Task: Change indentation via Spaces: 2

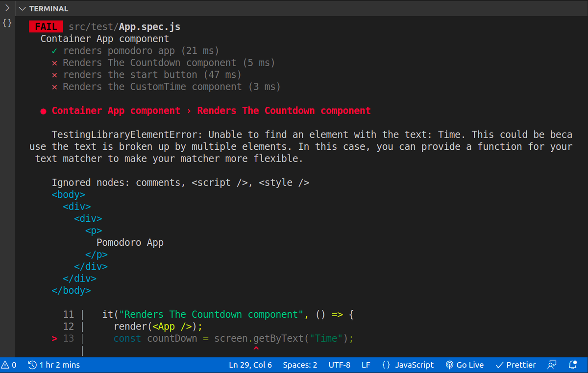Action: point(300,365)
